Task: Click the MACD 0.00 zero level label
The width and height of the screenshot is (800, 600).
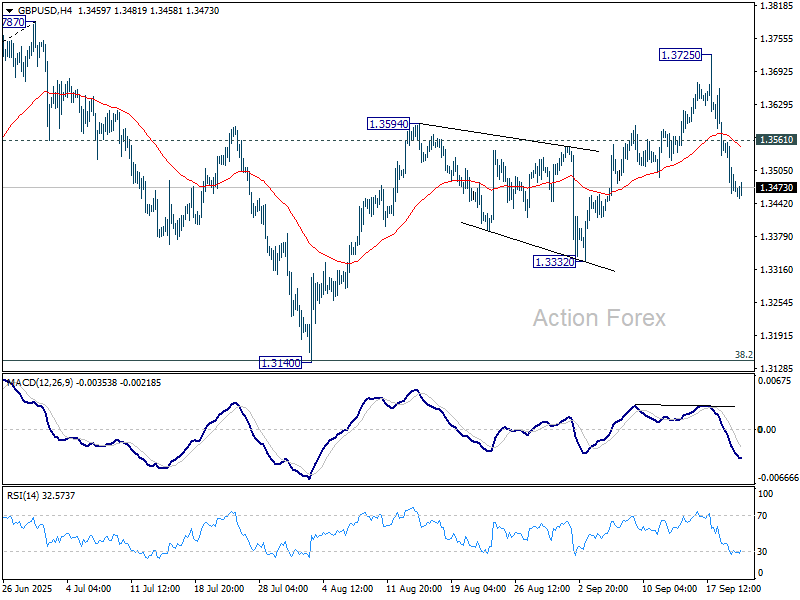Action: 770,430
